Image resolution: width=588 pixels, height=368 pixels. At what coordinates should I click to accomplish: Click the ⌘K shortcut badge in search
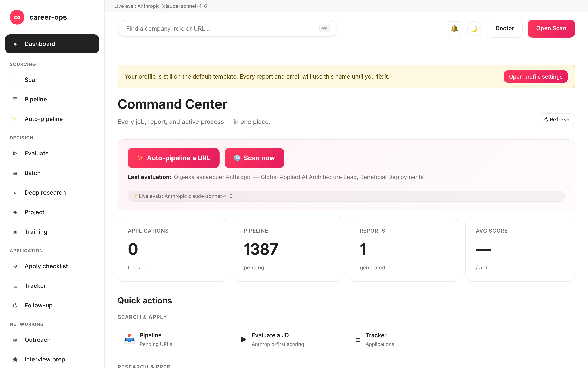click(325, 28)
